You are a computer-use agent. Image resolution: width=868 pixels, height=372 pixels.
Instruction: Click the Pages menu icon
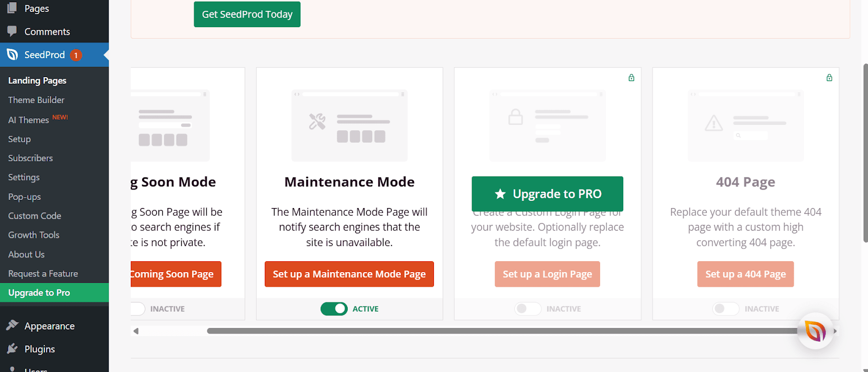pos(12,8)
